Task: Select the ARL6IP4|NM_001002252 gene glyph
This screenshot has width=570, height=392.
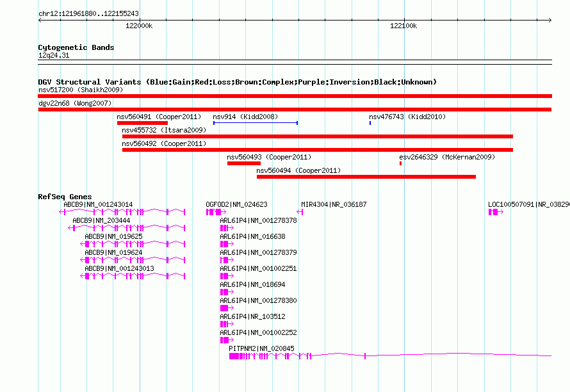Action: point(227,340)
